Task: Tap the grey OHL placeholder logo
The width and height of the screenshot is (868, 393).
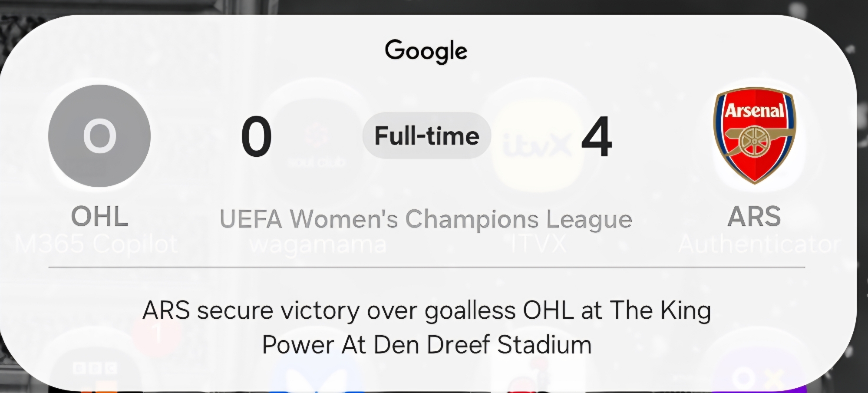Action: [99, 136]
